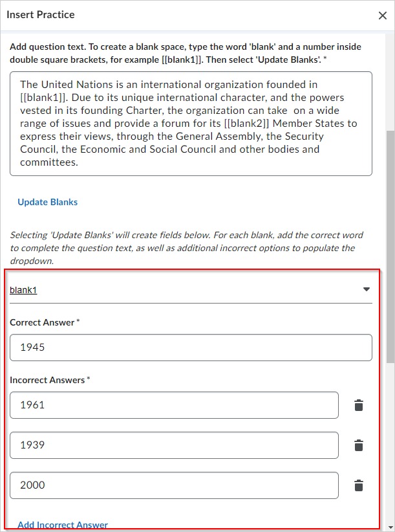Focus the question text area

pos(191,124)
